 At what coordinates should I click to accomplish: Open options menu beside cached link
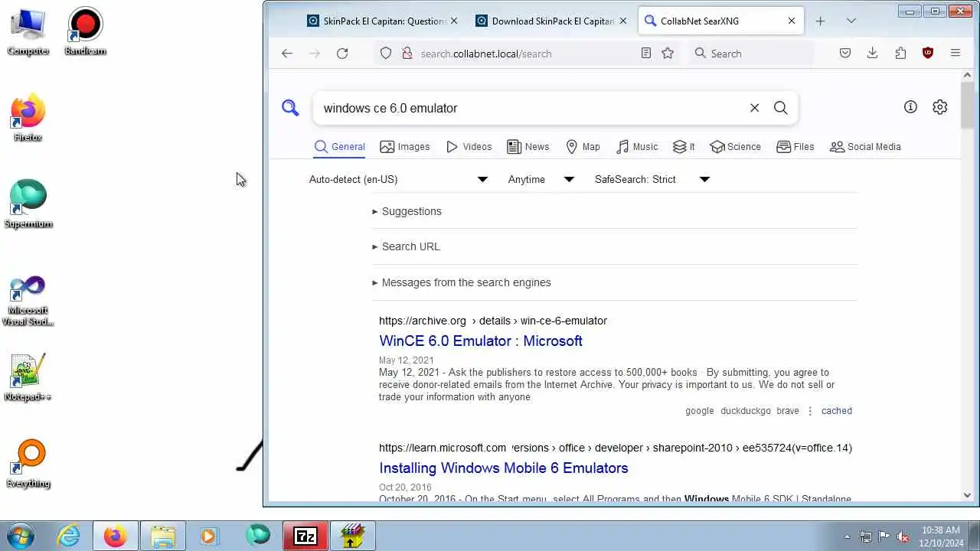point(810,411)
